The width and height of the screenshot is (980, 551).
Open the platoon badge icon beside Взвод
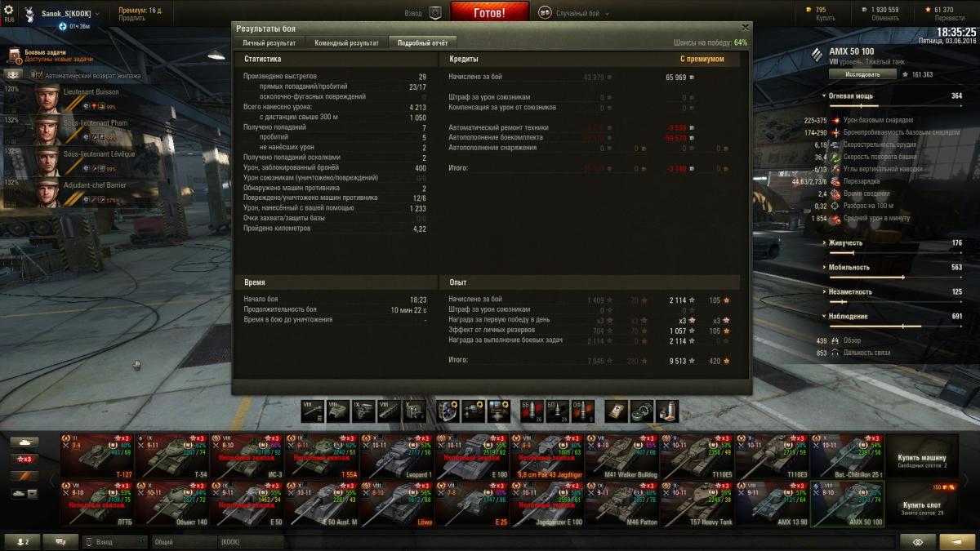(x=435, y=13)
